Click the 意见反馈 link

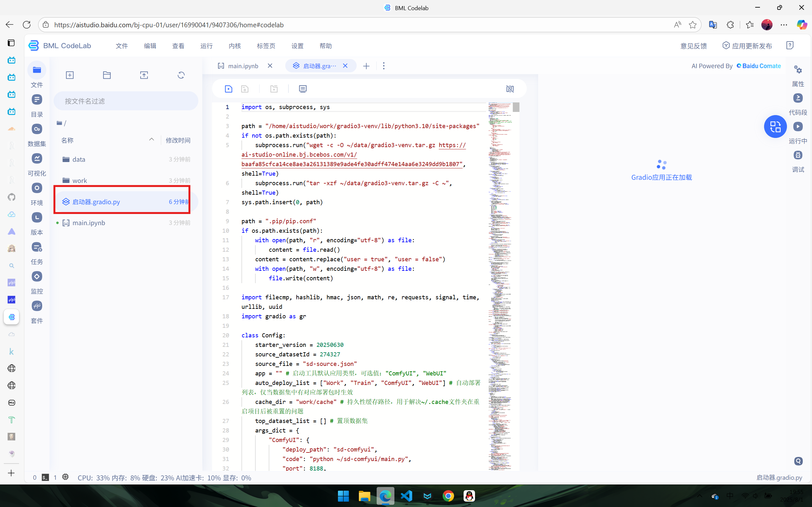coord(693,46)
